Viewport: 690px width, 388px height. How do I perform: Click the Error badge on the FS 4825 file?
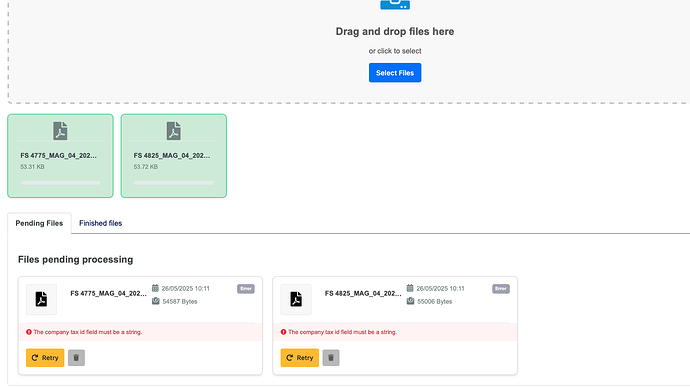(x=501, y=289)
